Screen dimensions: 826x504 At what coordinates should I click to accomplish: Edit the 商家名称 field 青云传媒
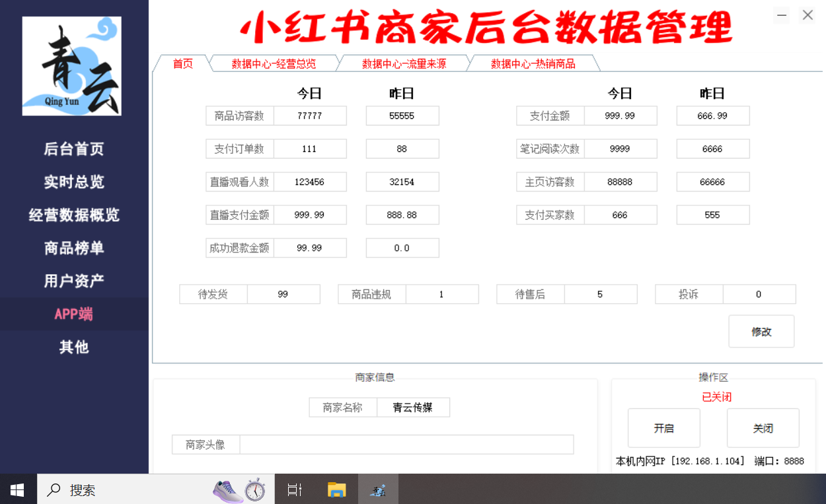click(x=413, y=408)
